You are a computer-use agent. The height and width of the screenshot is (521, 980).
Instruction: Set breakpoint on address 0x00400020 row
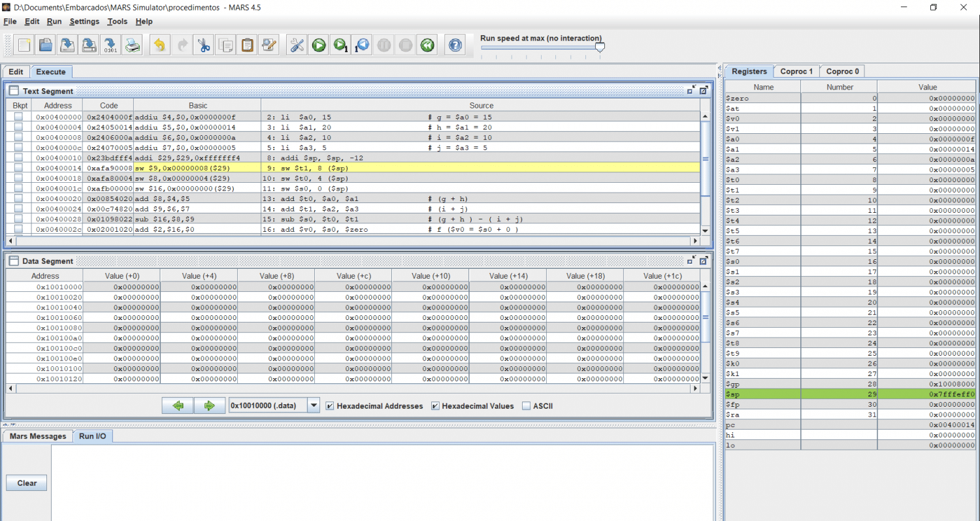point(18,198)
